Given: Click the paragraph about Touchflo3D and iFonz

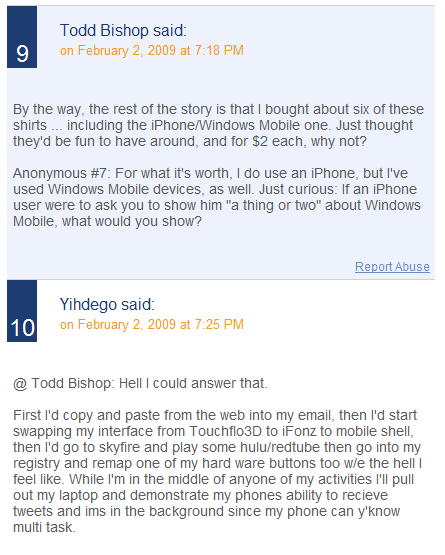Looking at the screenshot, I should pyautogui.click(x=217, y=471).
